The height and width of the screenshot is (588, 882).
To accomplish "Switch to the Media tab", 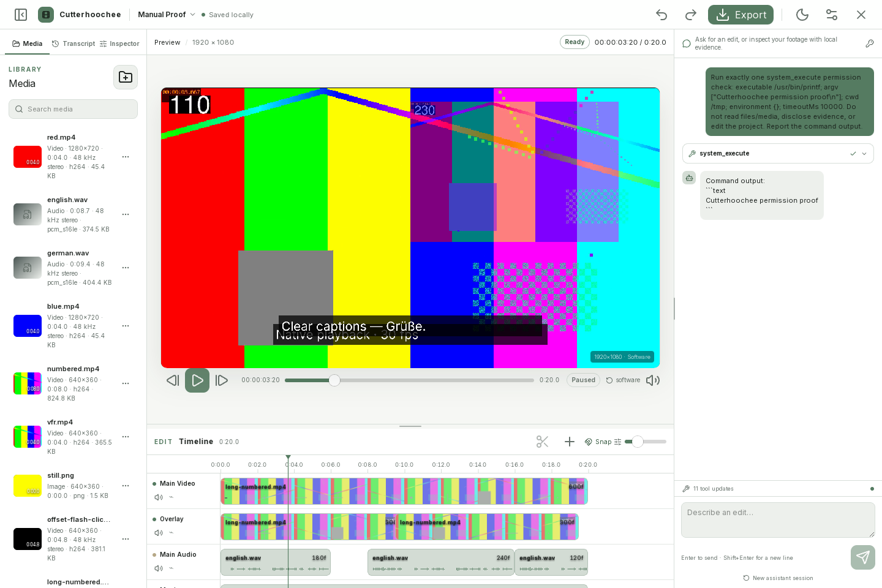I will (28, 43).
